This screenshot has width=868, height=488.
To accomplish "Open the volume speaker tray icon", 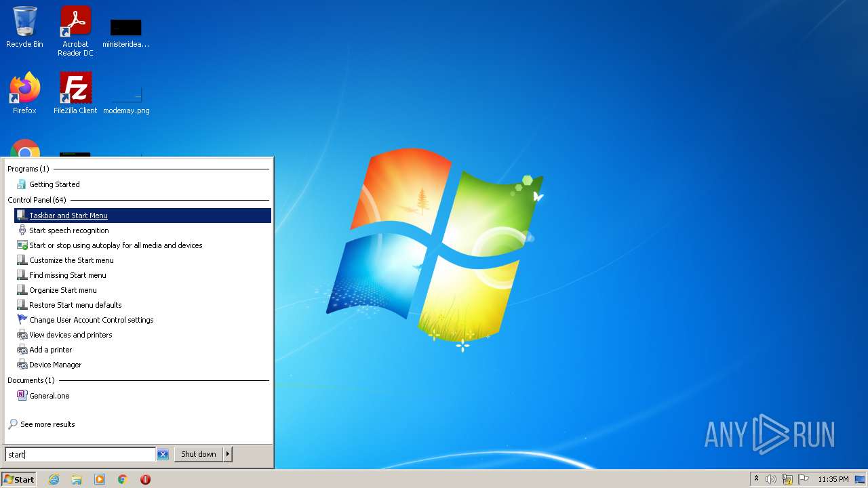I will [771, 479].
